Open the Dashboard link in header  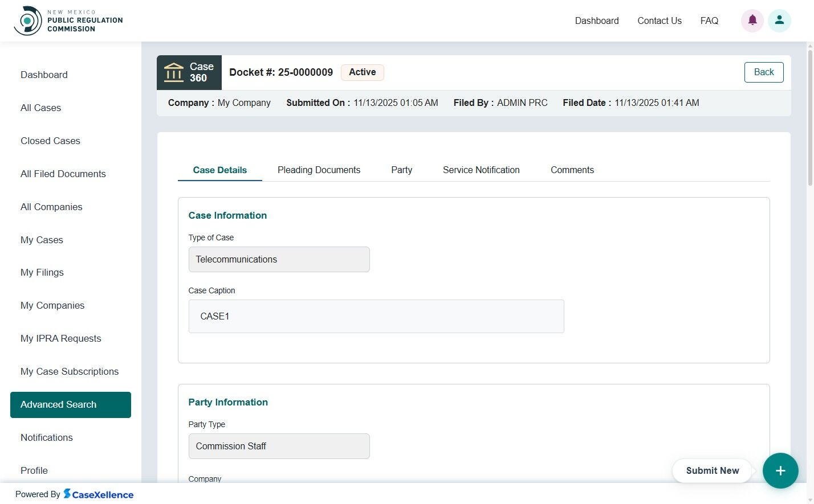(x=597, y=21)
